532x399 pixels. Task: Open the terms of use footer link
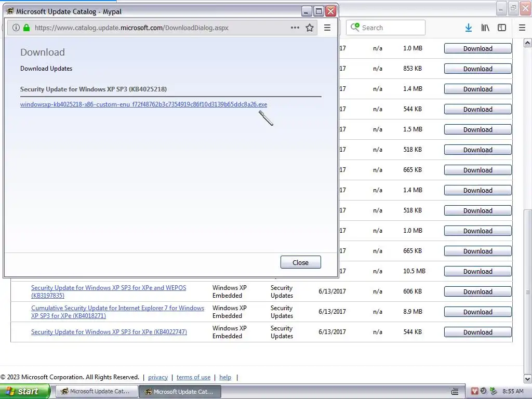click(x=193, y=377)
